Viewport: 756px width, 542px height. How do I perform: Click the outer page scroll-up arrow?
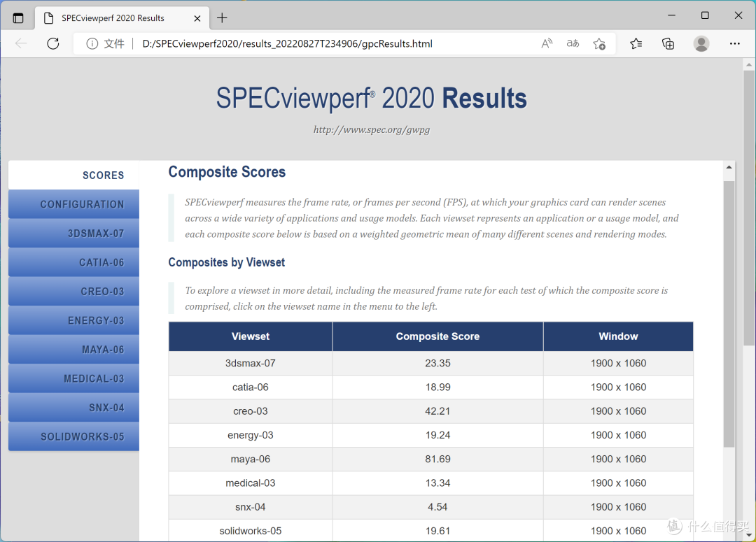point(748,64)
